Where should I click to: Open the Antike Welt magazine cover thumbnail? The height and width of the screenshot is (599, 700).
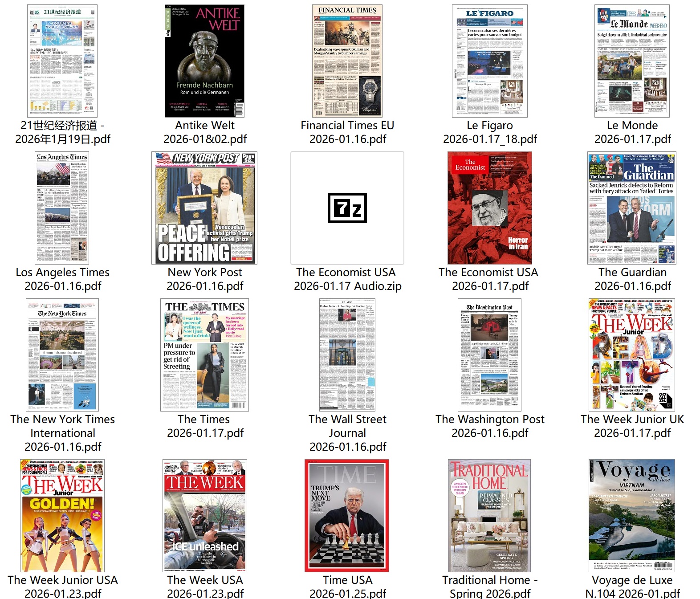pyautogui.click(x=204, y=61)
